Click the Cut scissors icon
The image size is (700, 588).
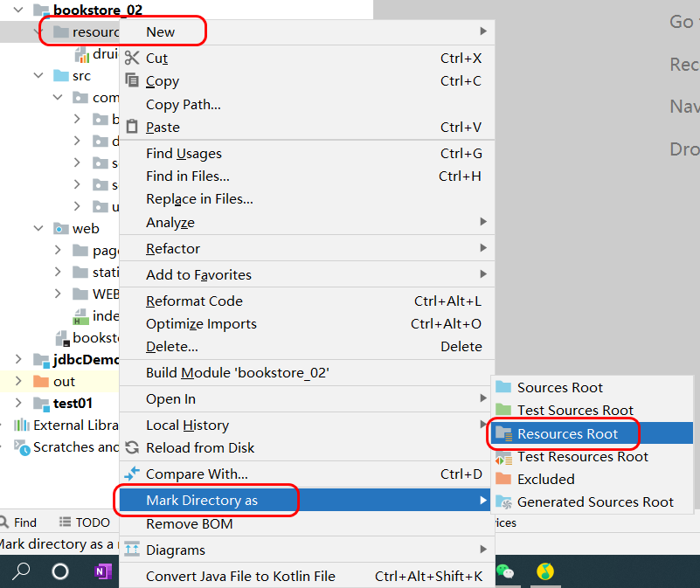click(x=132, y=58)
